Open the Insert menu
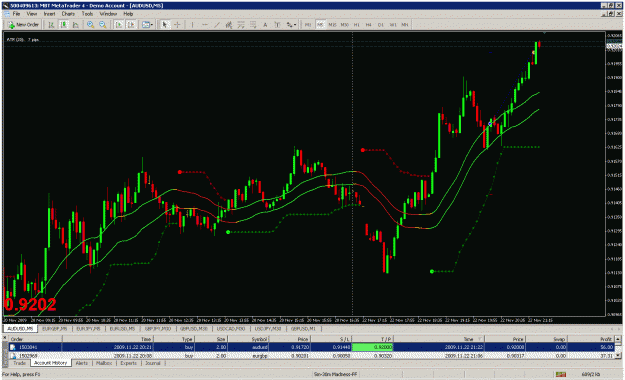The image size is (625, 380). [x=49, y=14]
